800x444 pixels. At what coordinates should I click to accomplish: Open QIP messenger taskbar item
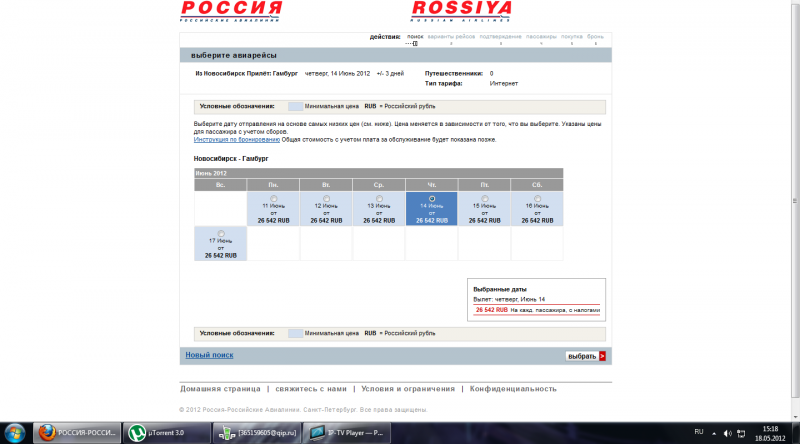(x=257, y=433)
